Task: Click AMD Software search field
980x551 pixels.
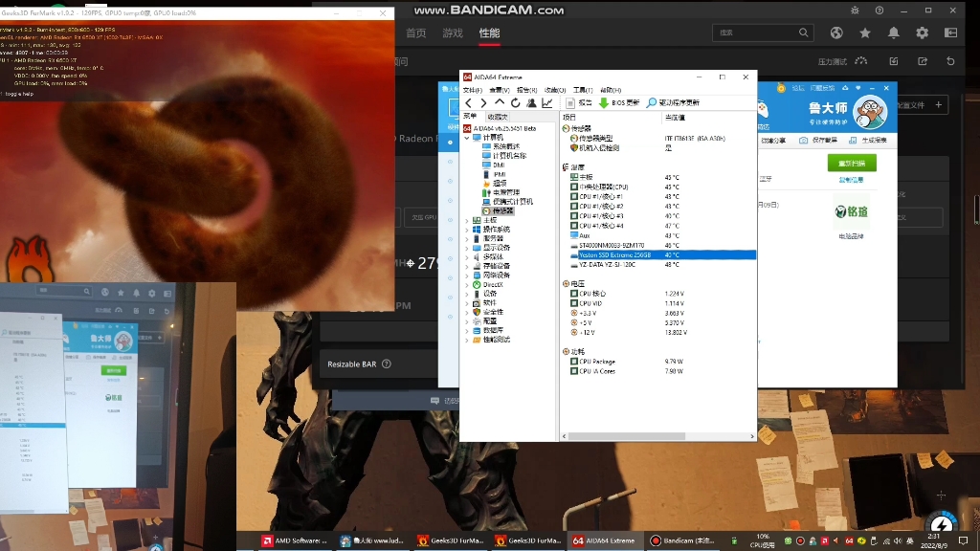Action: pos(763,33)
